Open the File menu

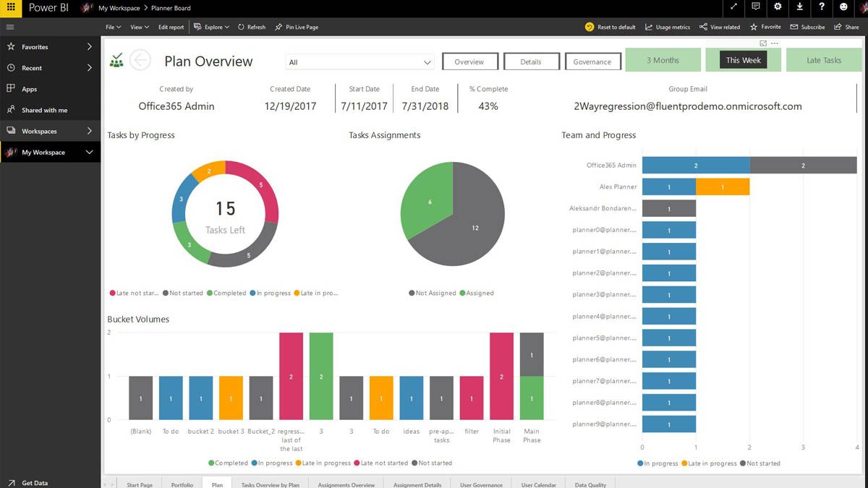pos(113,27)
